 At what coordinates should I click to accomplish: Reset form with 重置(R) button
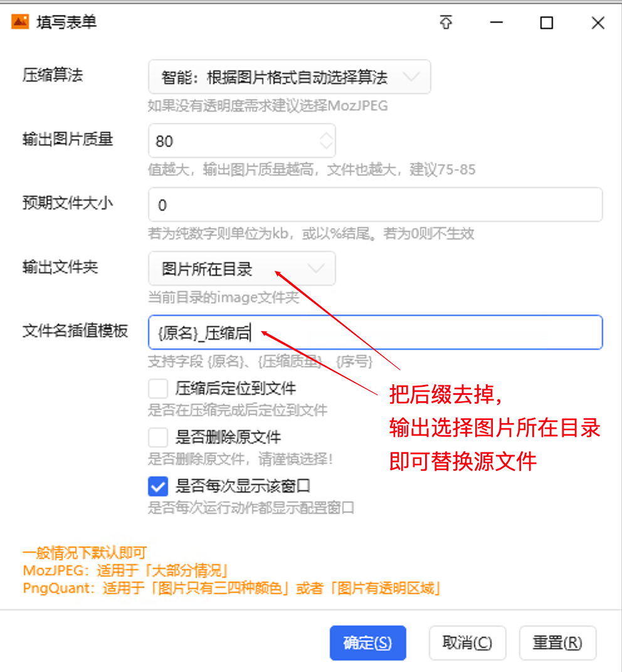click(557, 643)
